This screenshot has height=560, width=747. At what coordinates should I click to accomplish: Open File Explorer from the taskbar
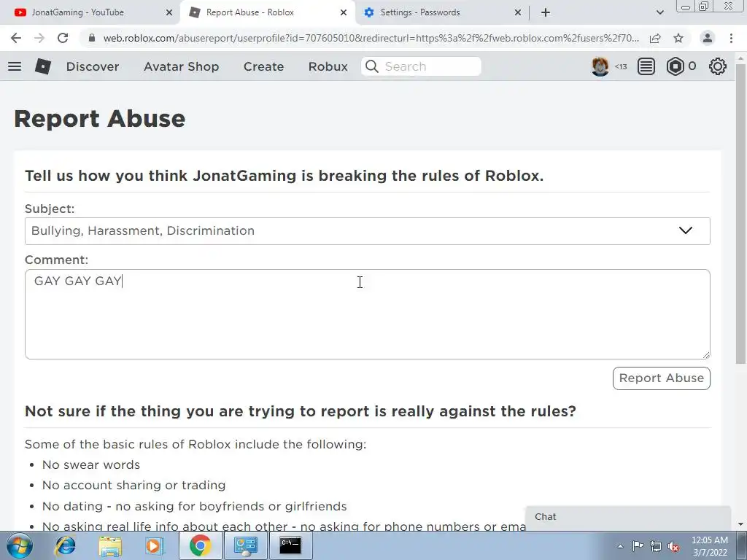110,545
